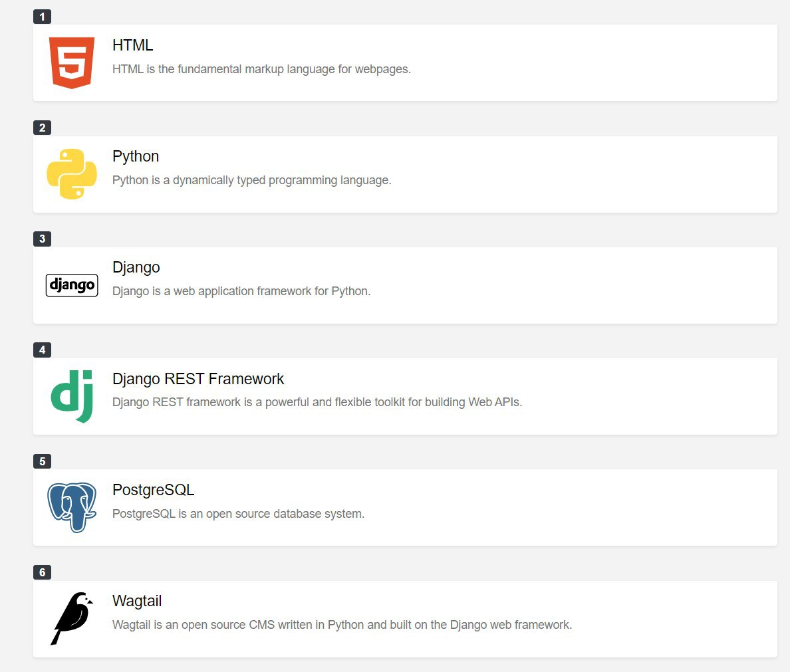Open the Wagtail heading

[x=137, y=601]
